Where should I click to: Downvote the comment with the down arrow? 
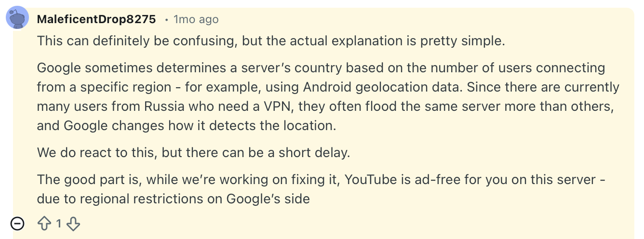click(x=73, y=224)
